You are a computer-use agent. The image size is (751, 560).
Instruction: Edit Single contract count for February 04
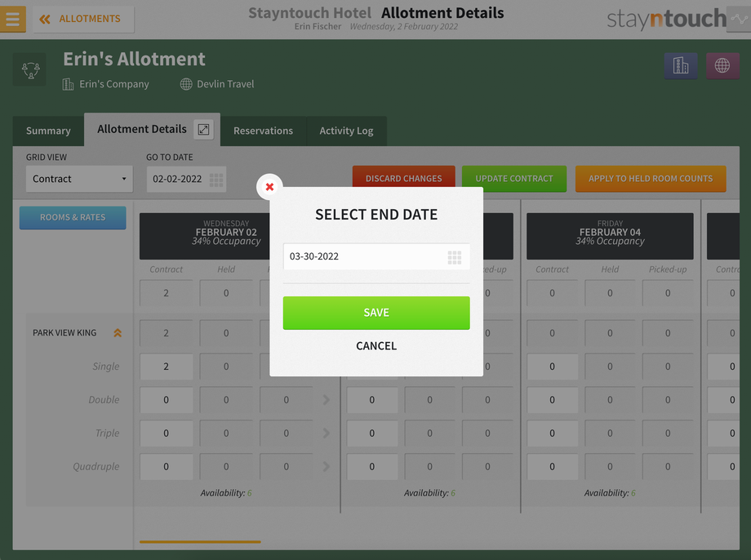click(553, 367)
